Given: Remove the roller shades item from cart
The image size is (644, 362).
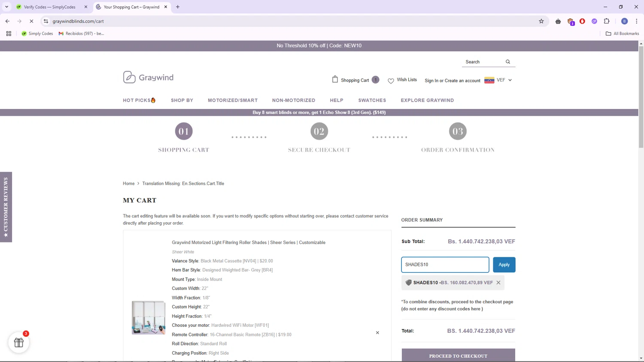Looking at the screenshot, I should 377,333.
